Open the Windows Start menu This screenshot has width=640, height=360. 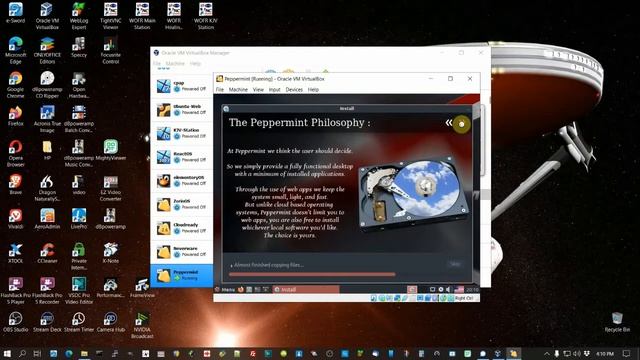(x=7, y=353)
